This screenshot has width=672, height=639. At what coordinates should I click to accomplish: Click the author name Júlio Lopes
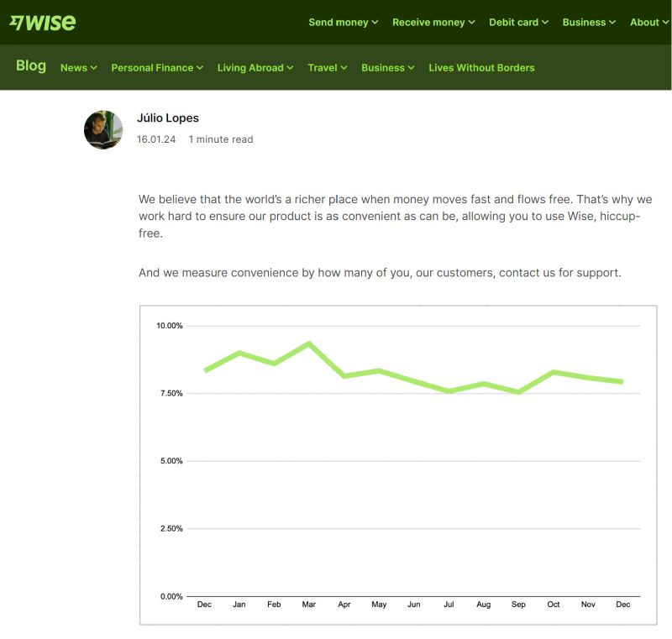click(167, 118)
